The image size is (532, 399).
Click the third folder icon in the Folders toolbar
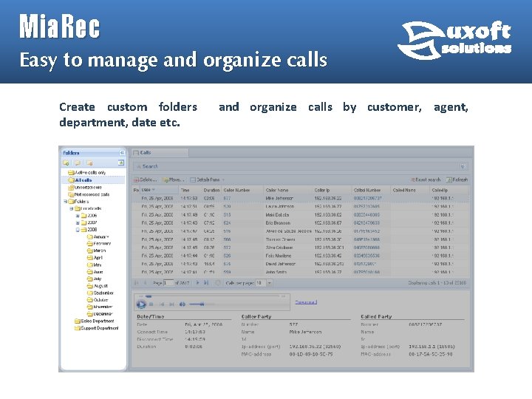89,163
